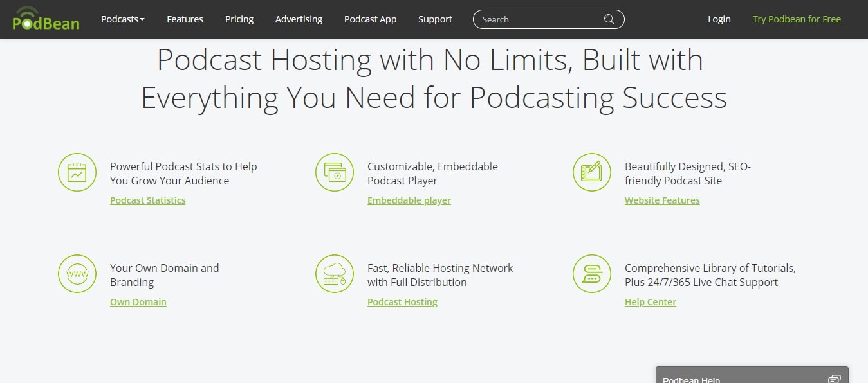Click 'Beautifully Designed, SEO-friendly Podcast Site' text
The height and width of the screenshot is (383, 868).
(x=688, y=174)
